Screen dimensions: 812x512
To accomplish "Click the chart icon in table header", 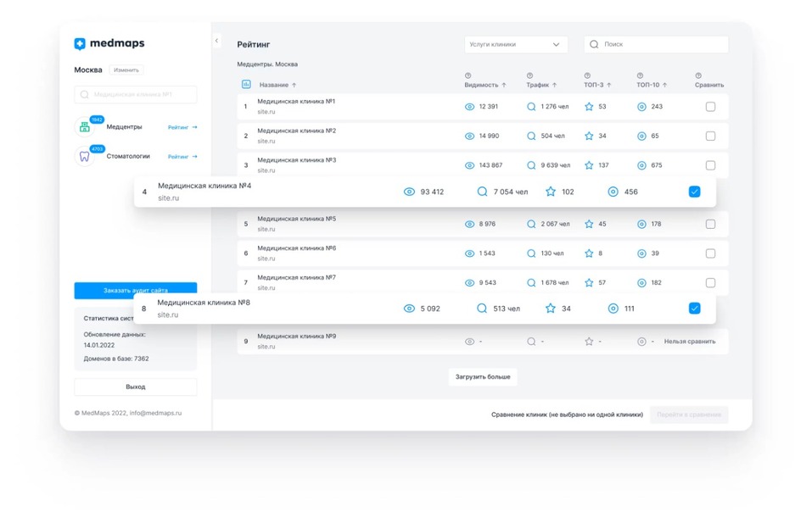I will pos(246,85).
